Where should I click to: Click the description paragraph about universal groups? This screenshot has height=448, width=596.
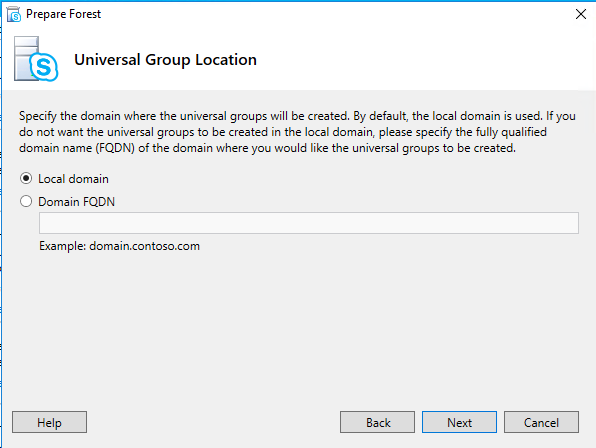point(297,132)
